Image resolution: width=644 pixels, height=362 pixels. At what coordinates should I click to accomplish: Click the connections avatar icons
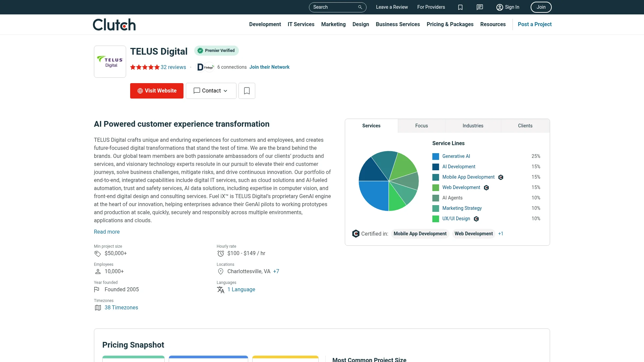(x=205, y=67)
